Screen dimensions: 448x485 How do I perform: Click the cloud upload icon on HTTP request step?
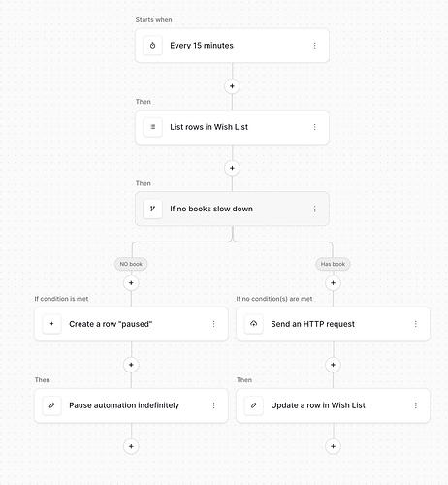coord(254,324)
